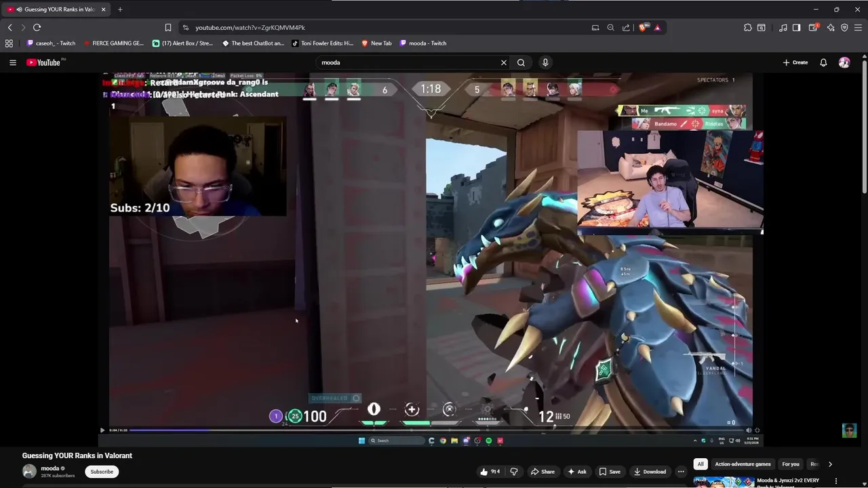The height and width of the screenshot is (488, 868).
Task: Enter fullscreen on the video player
Action: click(757, 430)
